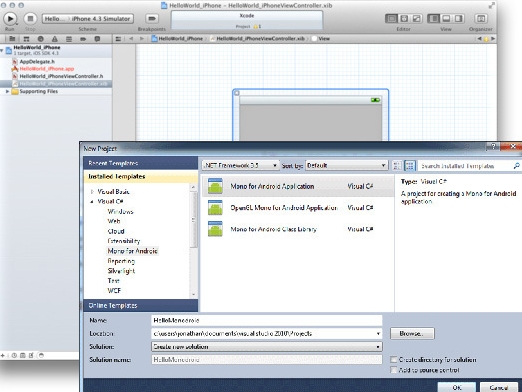Click the add button at navigator bottom
The image size is (522, 392).
(3, 355)
